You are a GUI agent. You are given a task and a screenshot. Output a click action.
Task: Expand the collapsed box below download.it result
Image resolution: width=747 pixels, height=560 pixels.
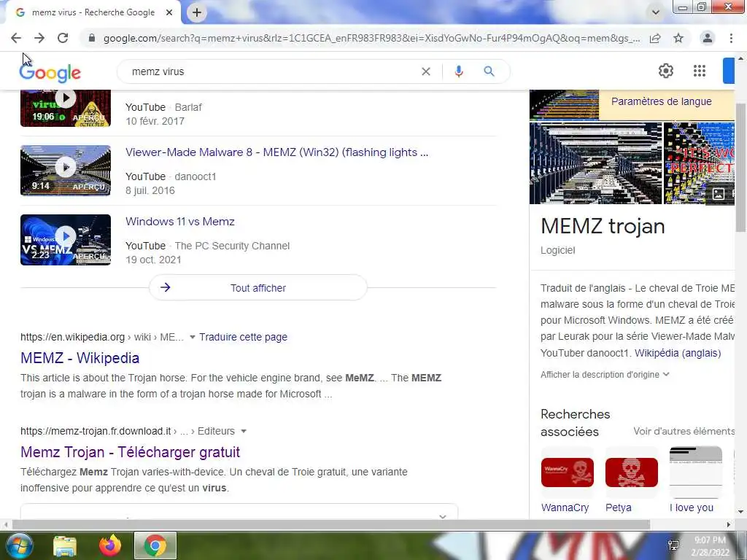tap(239, 513)
